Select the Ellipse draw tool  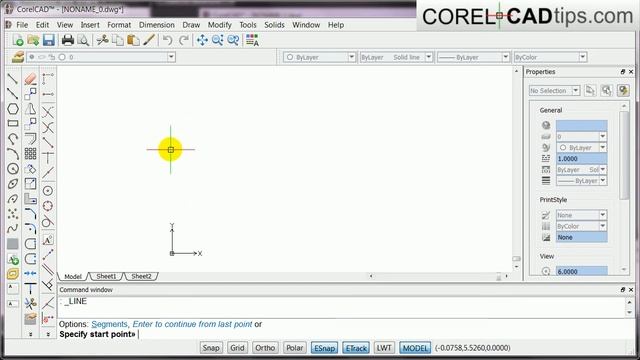click(x=13, y=184)
